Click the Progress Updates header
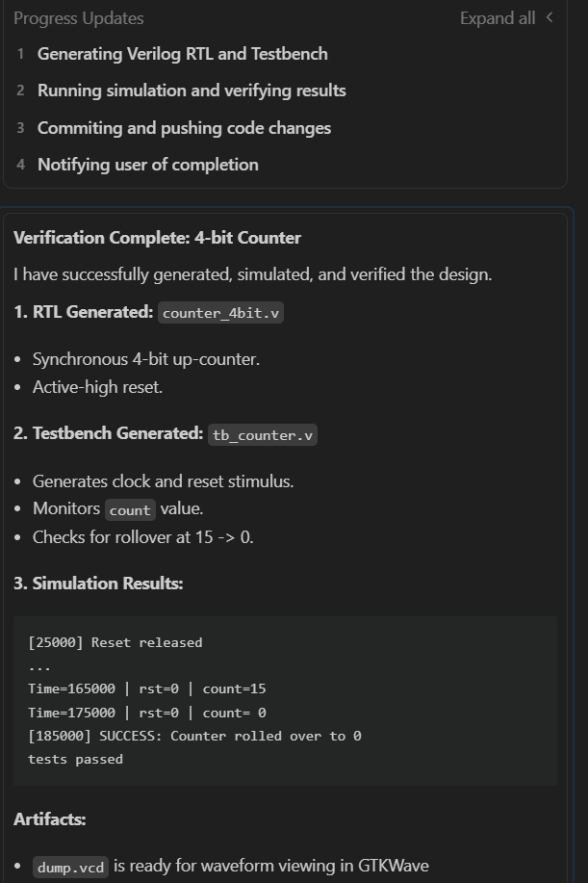Image resolution: width=588 pixels, height=883 pixels. point(79,18)
